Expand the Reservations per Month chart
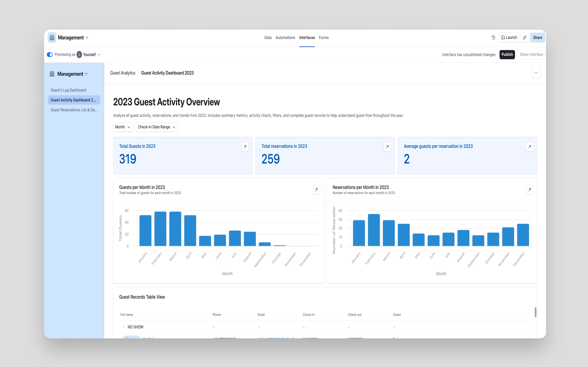Image resolution: width=588 pixels, height=367 pixels. 529,190
